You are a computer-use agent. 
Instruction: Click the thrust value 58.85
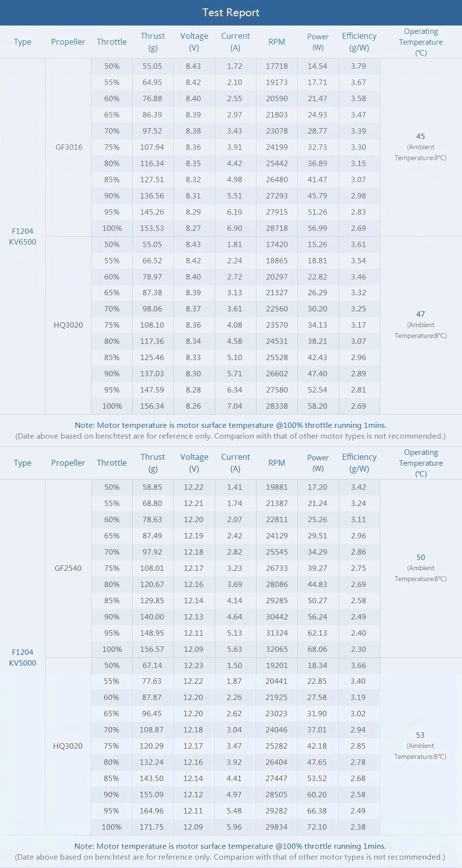pos(152,487)
